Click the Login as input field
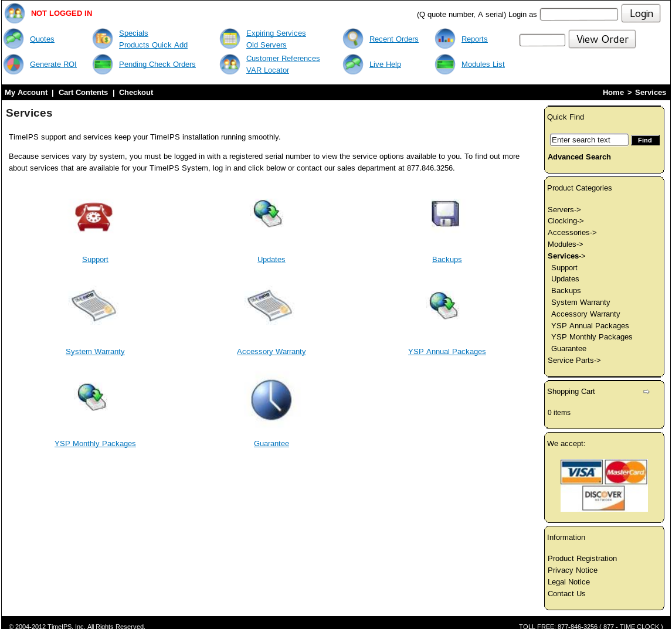 coord(579,15)
